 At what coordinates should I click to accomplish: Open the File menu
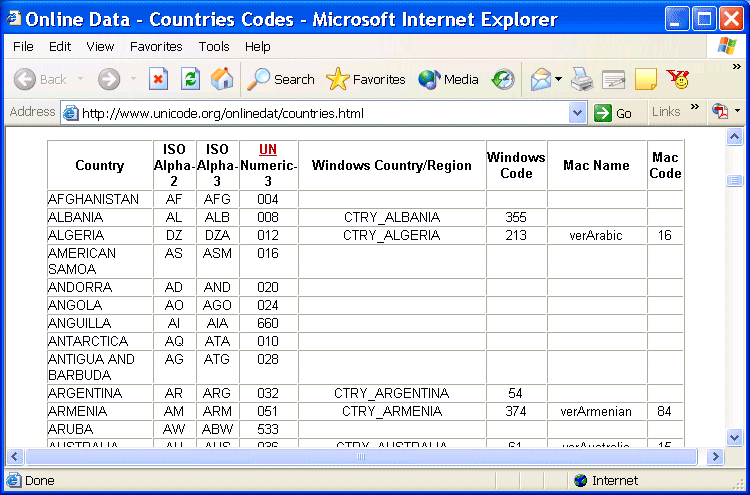(23, 46)
